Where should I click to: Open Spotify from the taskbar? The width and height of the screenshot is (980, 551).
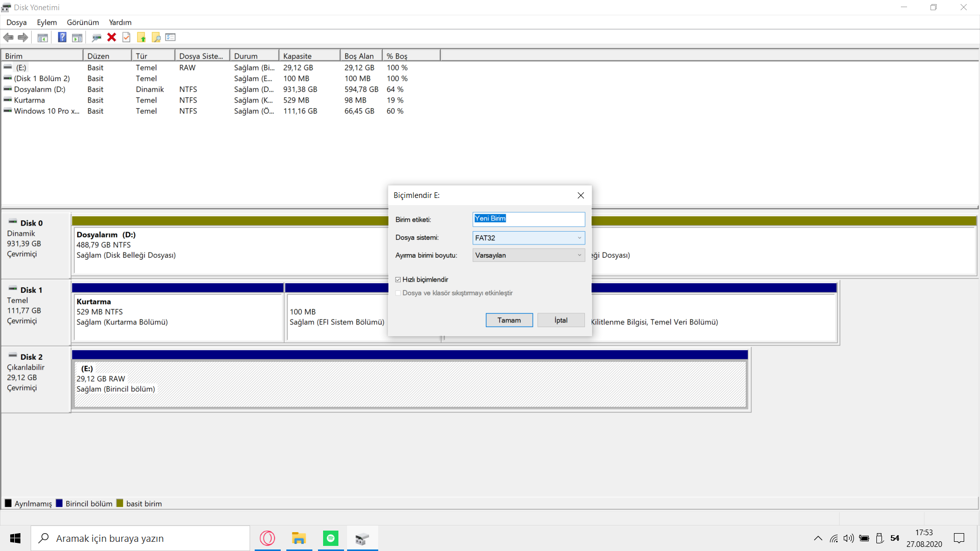click(x=330, y=538)
